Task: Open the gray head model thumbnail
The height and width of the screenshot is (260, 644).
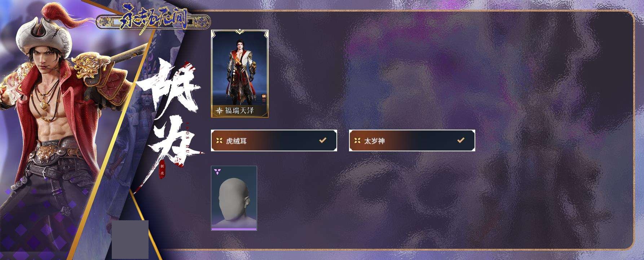Action: click(x=234, y=198)
